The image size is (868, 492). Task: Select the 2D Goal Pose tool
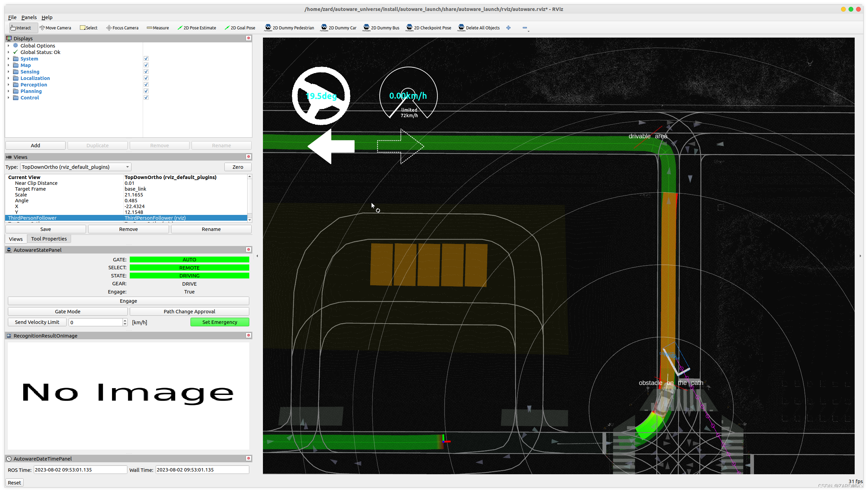(240, 28)
